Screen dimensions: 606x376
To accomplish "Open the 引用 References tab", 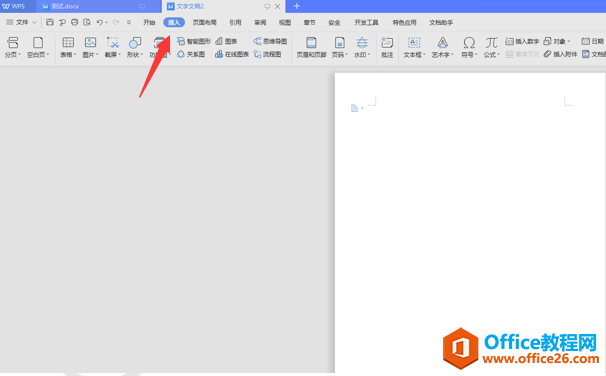I will (235, 22).
